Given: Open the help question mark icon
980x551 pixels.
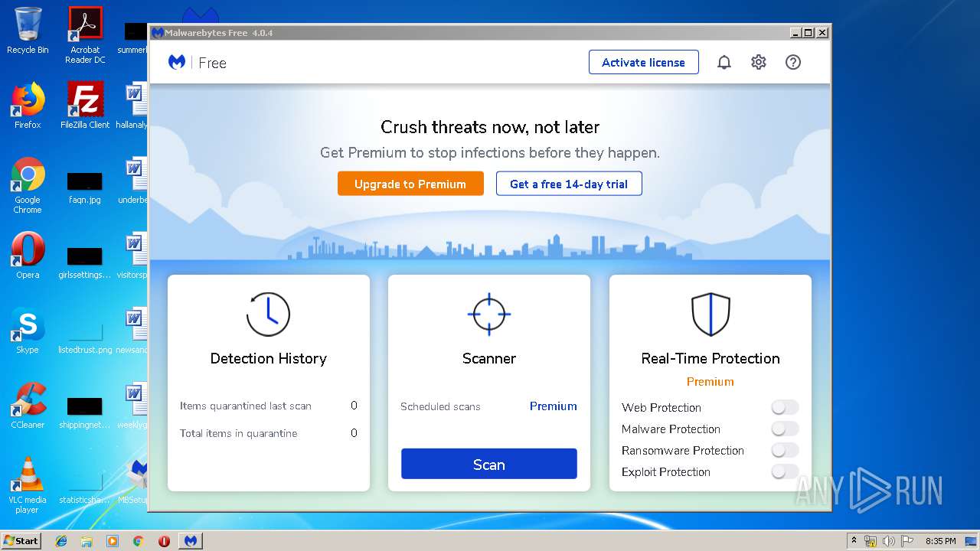Looking at the screenshot, I should pos(793,63).
